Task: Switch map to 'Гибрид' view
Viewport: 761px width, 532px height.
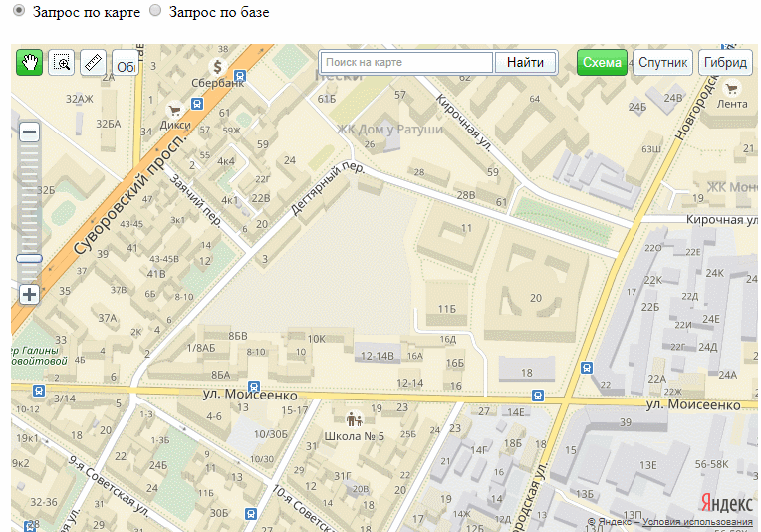Action: [x=725, y=62]
